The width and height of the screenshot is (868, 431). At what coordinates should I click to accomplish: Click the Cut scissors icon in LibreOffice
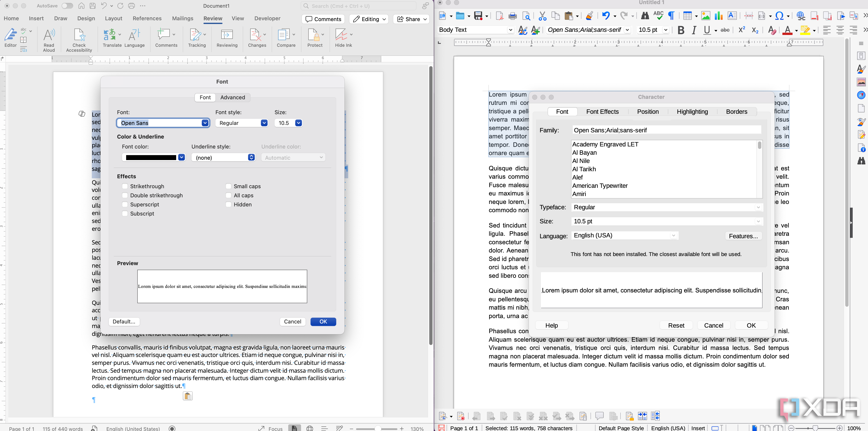point(542,16)
